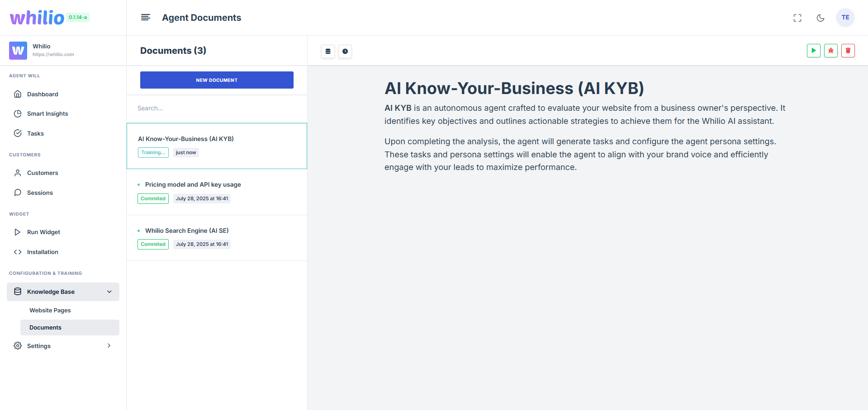Click the 0.1.14-a version badge
This screenshot has height=410, width=868.
click(x=78, y=17)
